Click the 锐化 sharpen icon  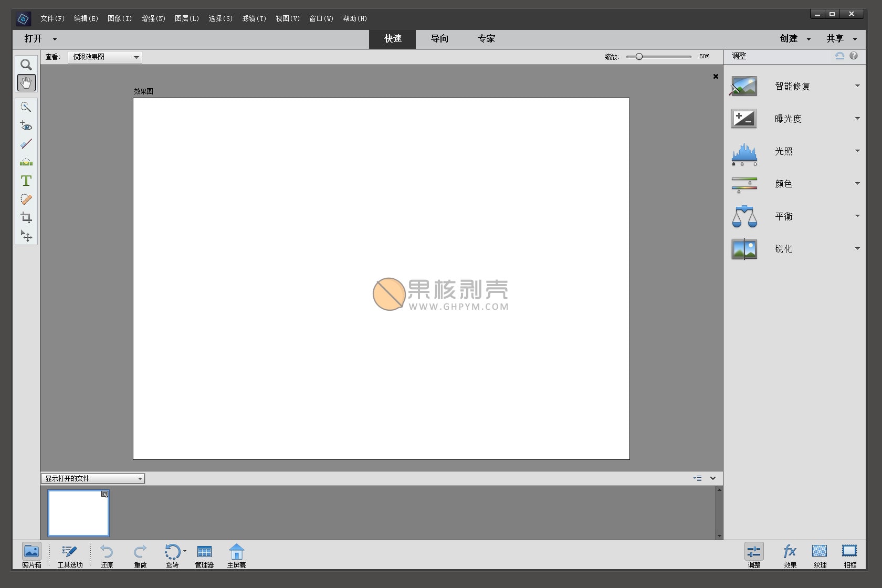tap(744, 249)
